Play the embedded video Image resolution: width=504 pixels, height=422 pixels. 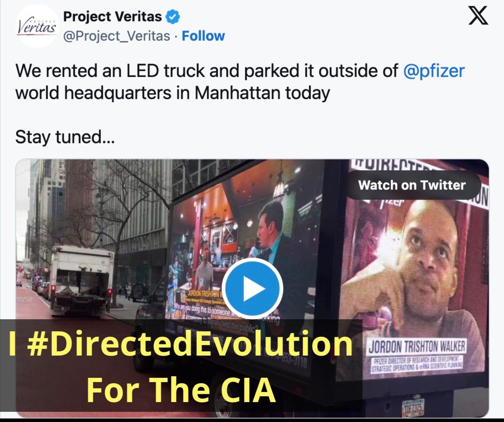[252, 289]
